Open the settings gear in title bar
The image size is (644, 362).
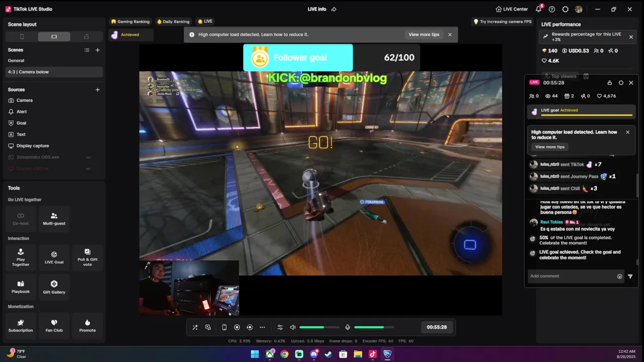[x=565, y=9]
